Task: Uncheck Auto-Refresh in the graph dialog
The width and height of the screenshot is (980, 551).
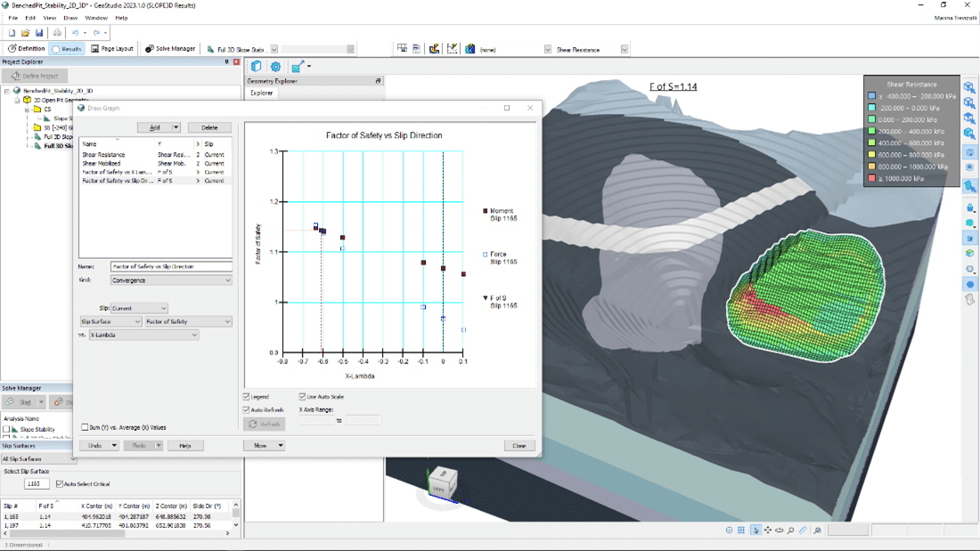Action: (x=246, y=409)
